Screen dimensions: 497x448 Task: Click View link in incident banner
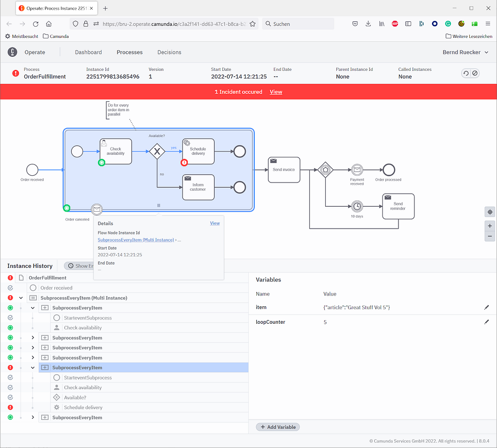[276, 92]
